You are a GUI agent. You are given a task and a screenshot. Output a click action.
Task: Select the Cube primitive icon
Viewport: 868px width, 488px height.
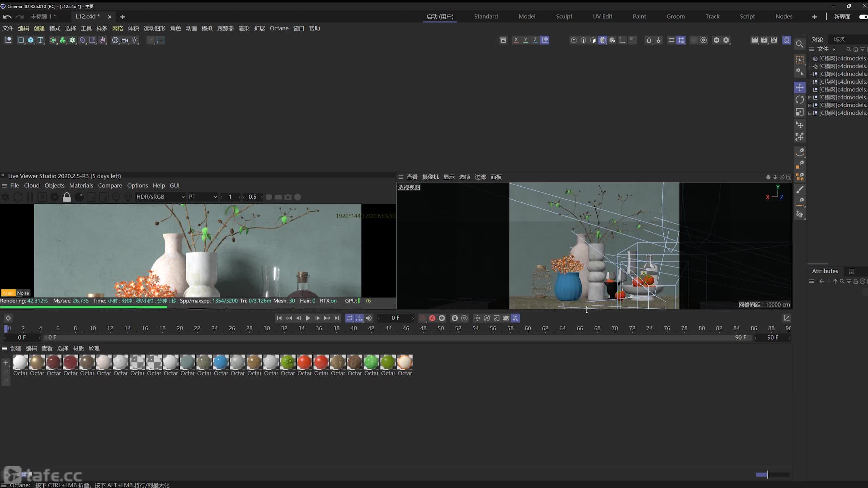click(31, 40)
